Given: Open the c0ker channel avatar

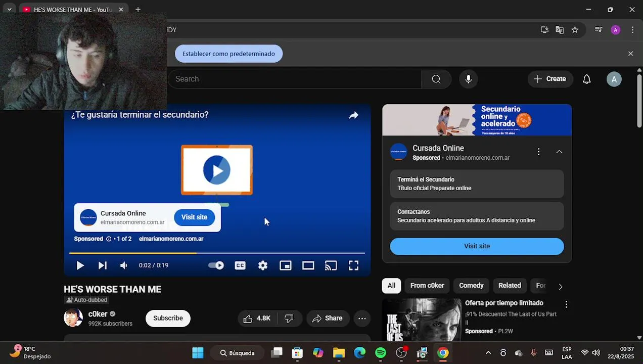Looking at the screenshot, I should [x=73, y=318].
